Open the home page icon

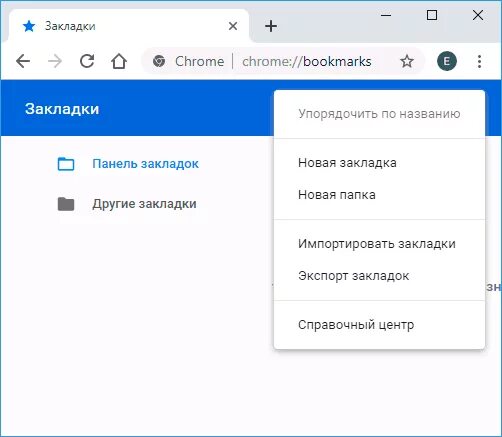pos(119,61)
